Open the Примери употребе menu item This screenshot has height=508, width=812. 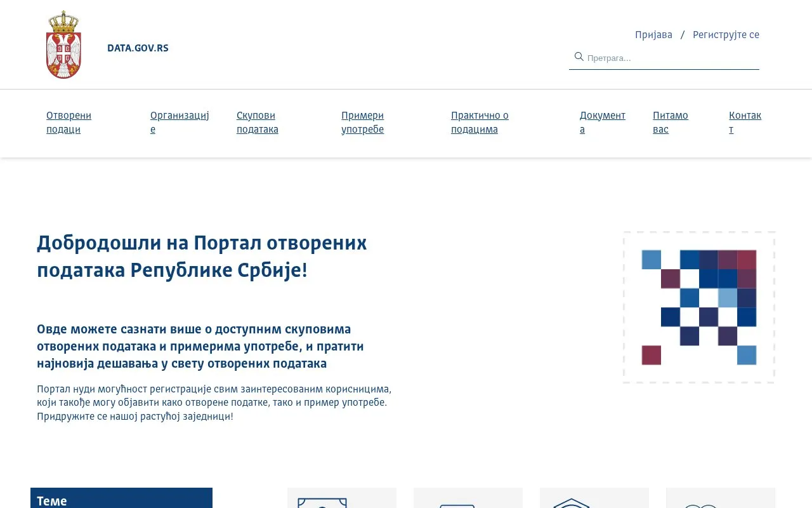coord(363,122)
